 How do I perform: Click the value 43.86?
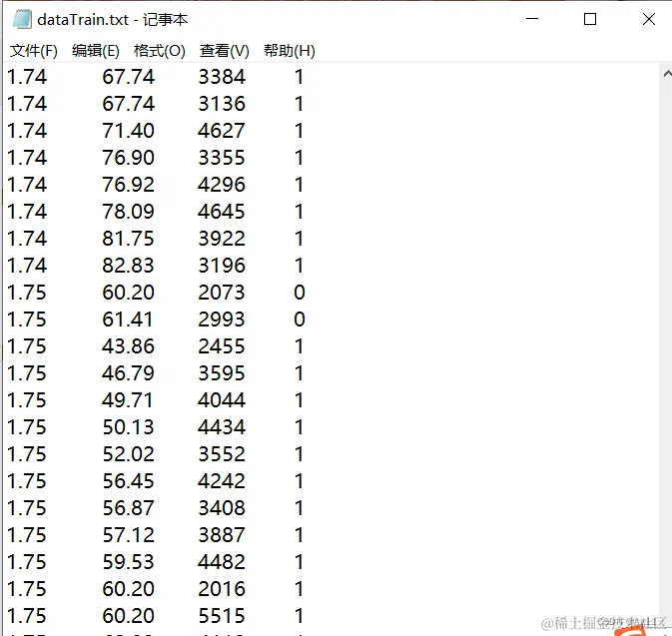[128, 346]
